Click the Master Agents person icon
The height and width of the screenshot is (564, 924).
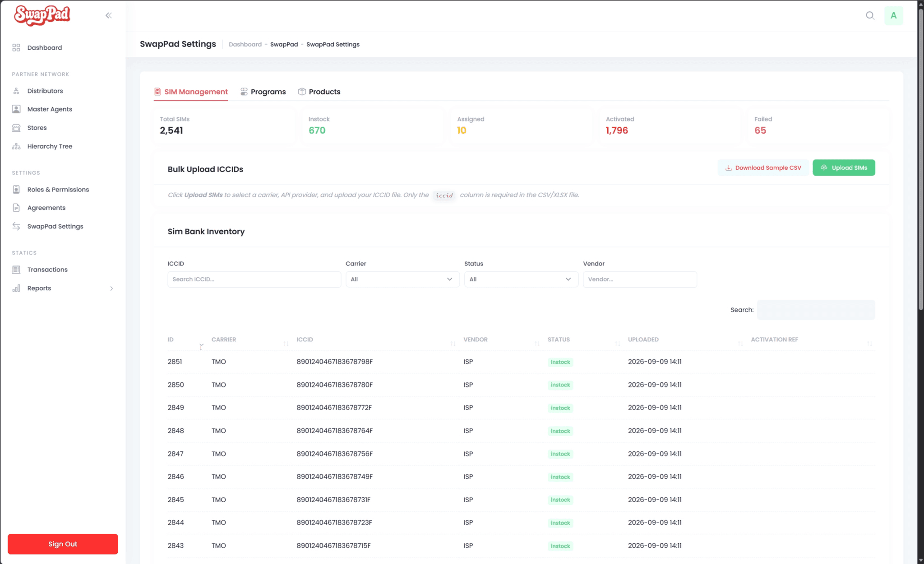16,109
